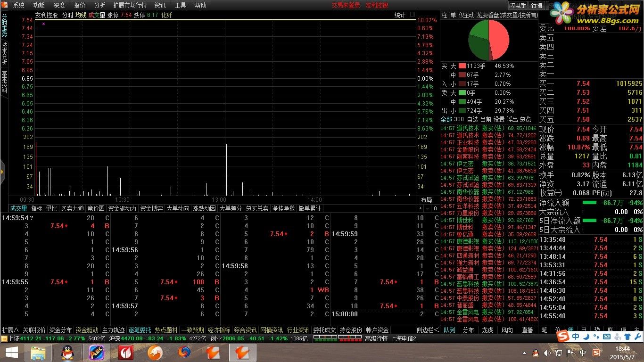The width and height of the screenshot is (644, 362).
Task: Click the 统计 button above chart
Action: tap(400, 15)
